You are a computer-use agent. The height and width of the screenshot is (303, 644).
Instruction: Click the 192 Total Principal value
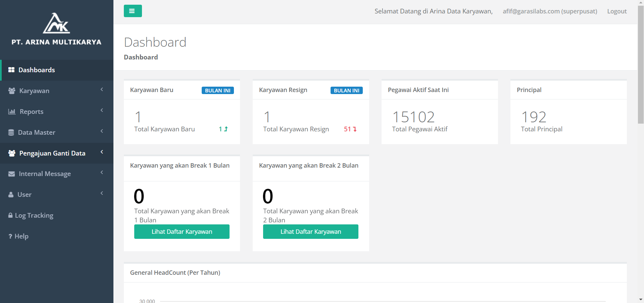pos(534,117)
